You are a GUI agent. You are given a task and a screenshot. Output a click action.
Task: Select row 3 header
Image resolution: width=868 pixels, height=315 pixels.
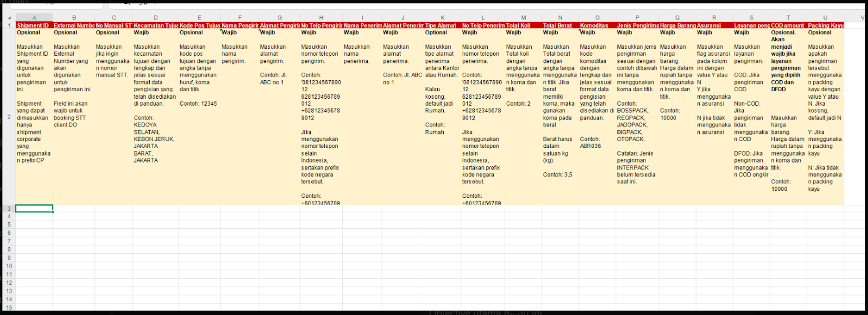pos(9,209)
